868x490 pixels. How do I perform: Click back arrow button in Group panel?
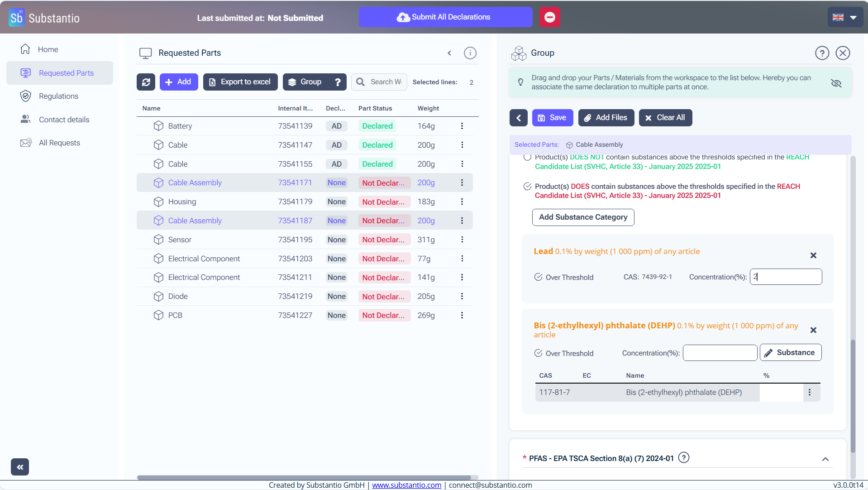coord(519,118)
